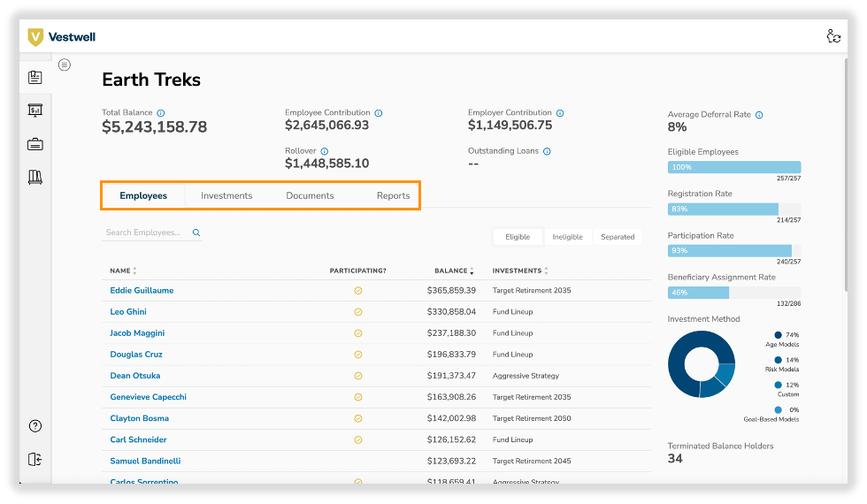
Task: Click Jacob Maggini's participating check icon
Action: click(358, 333)
